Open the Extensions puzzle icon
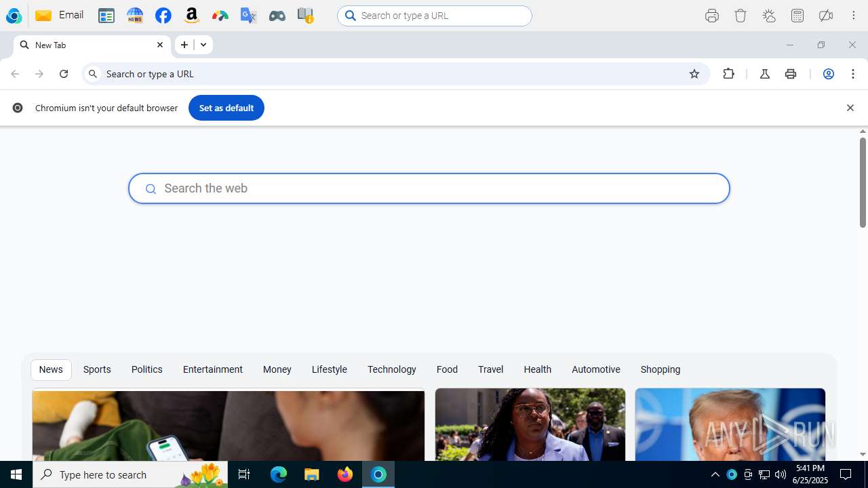868x488 pixels. click(729, 74)
